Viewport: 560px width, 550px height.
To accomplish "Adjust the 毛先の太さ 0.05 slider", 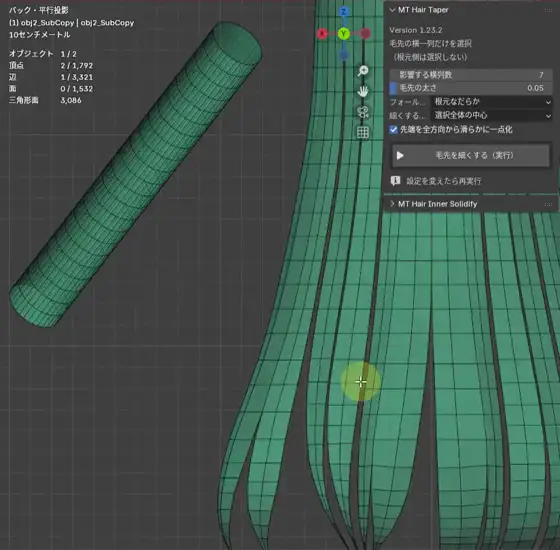I will [x=471, y=88].
